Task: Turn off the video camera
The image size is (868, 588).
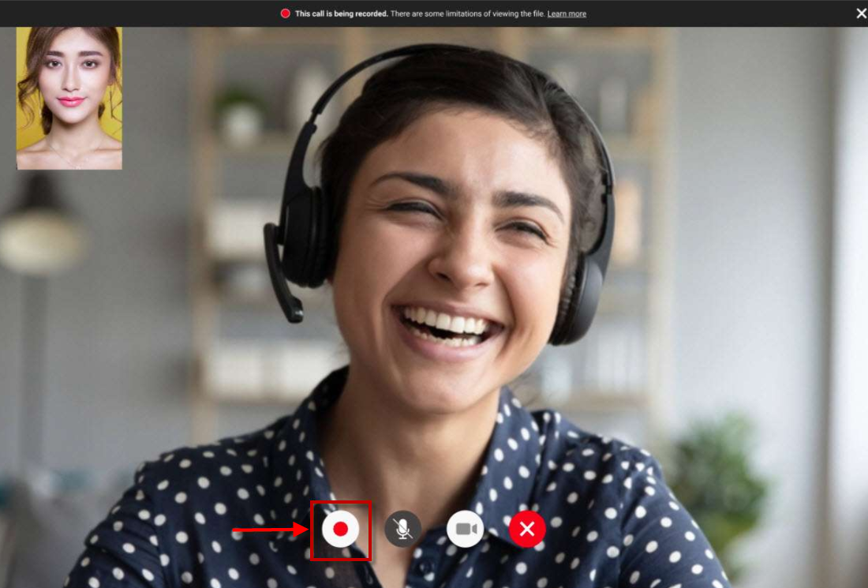Action: [x=465, y=529]
